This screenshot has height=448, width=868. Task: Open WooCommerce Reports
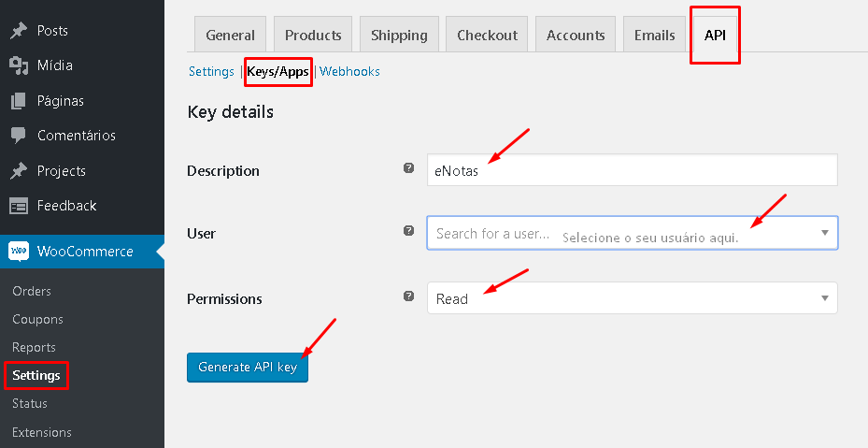coord(34,348)
